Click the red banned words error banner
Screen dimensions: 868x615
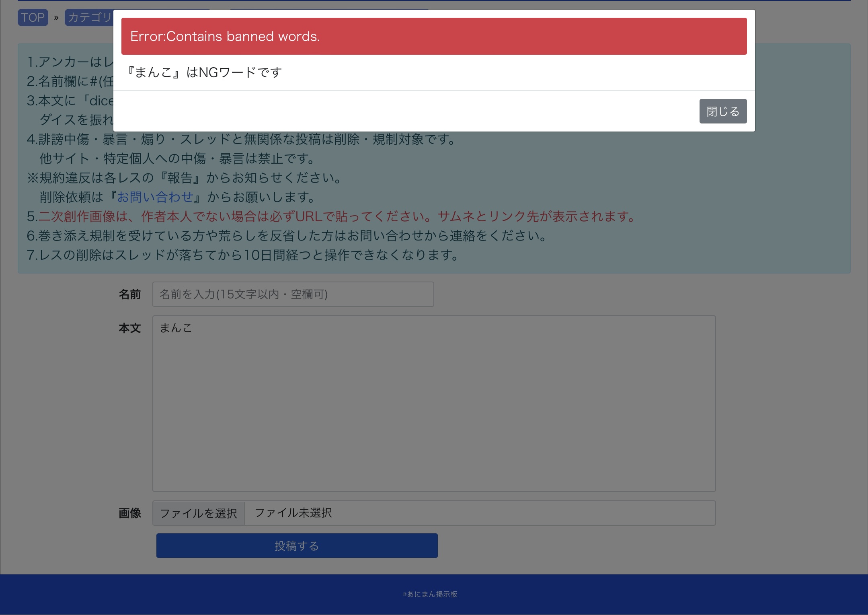(x=433, y=36)
